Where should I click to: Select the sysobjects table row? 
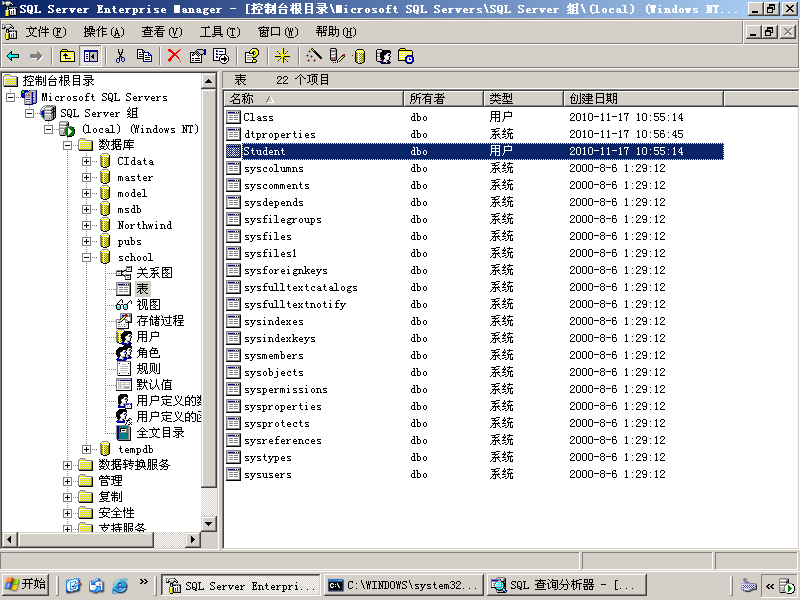click(x=474, y=372)
